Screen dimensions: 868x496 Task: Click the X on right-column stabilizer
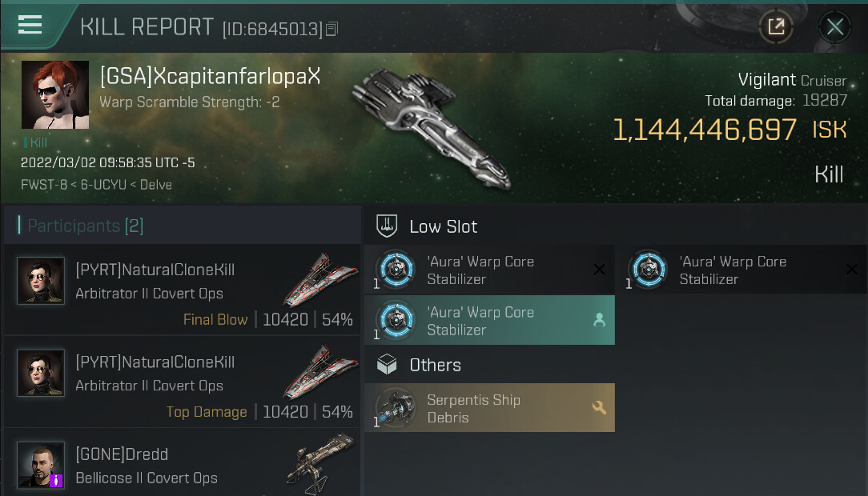pos(852,270)
